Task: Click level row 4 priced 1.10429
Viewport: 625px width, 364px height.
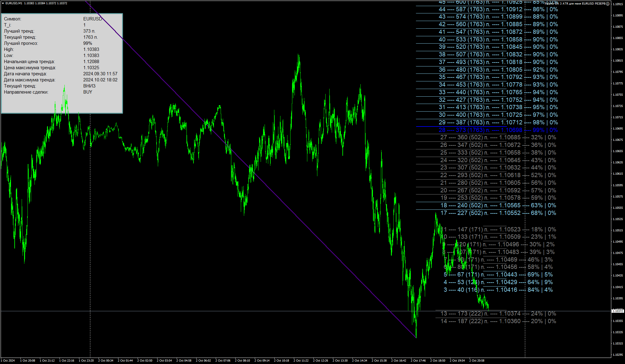Action: [x=498, y=282]
